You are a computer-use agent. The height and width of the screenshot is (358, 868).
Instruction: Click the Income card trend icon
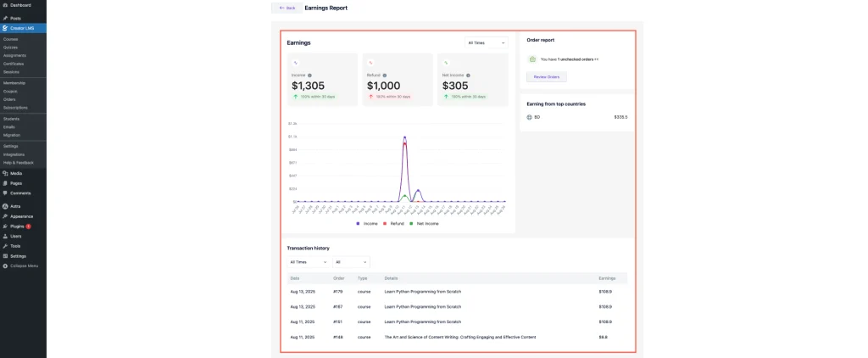296,62
